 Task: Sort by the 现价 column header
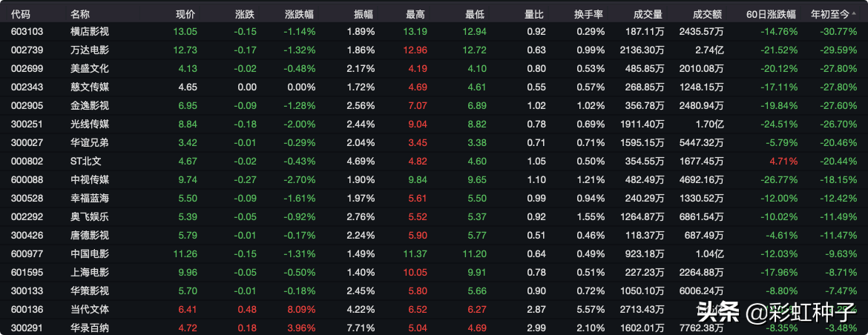click(x=185, y=15)
